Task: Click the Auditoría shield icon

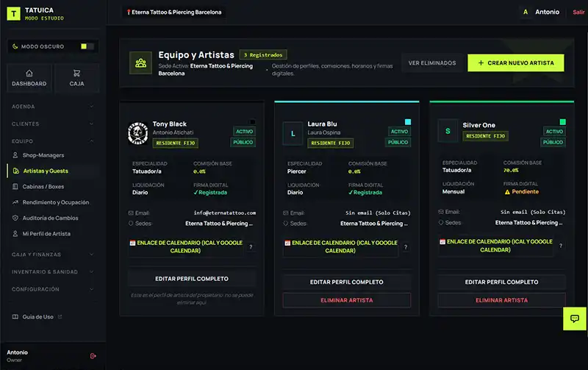Action: 15,218
